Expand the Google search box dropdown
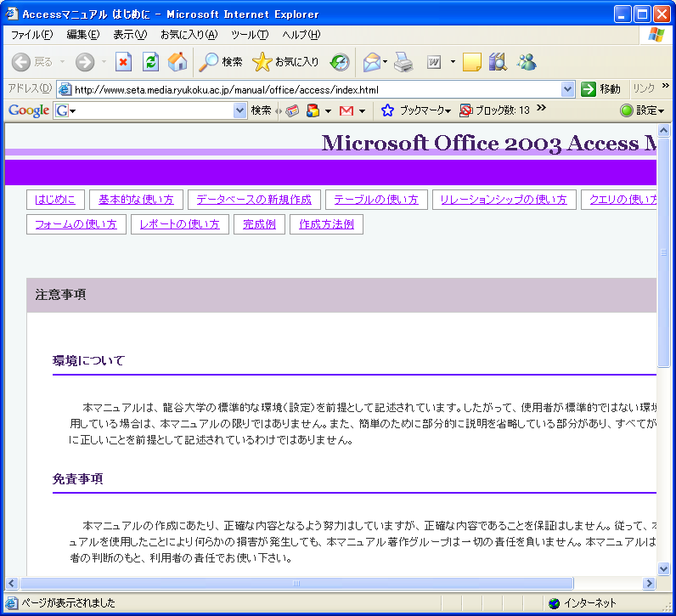The height and width of the screenshot is (616, 676). click(239, 110)
